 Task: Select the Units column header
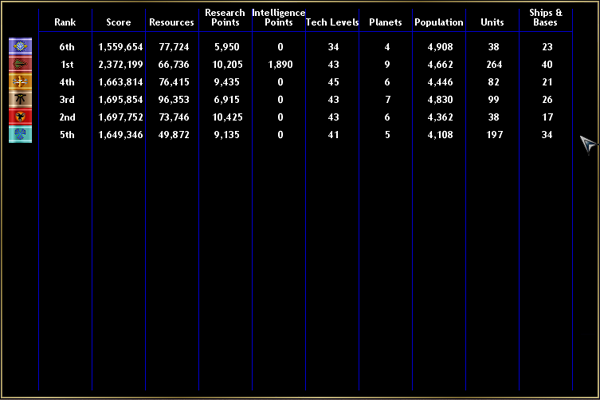coord(492,22)
